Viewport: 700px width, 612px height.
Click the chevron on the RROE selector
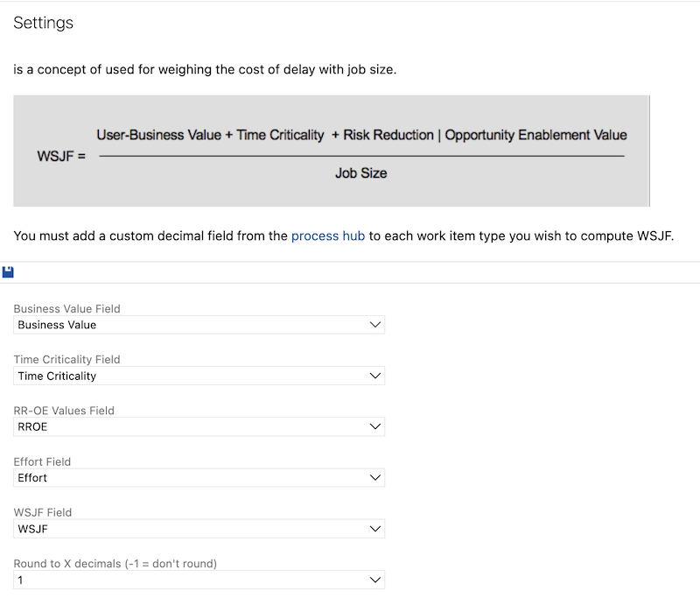375,426
